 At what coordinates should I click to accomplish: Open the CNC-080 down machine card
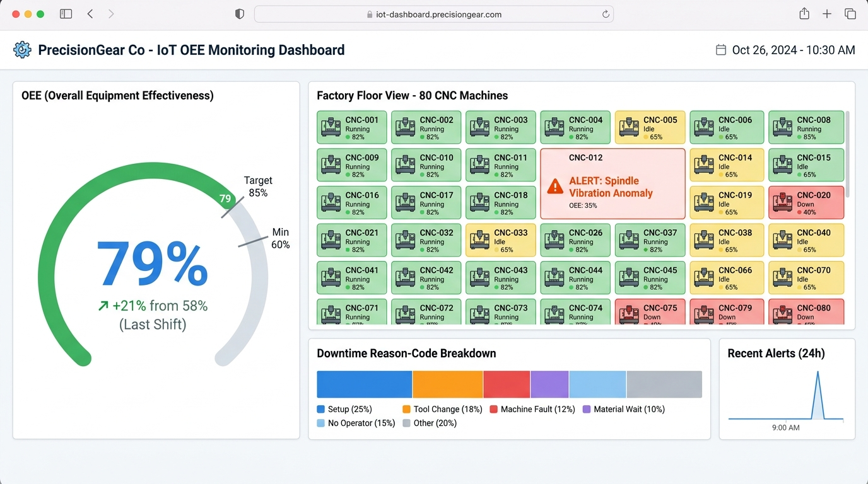pyautogui.click(x=806, y=312)
